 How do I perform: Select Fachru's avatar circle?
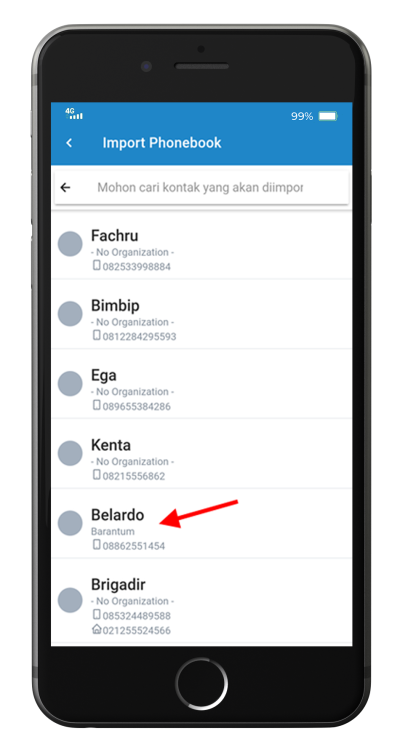click(x=70, y=244)
